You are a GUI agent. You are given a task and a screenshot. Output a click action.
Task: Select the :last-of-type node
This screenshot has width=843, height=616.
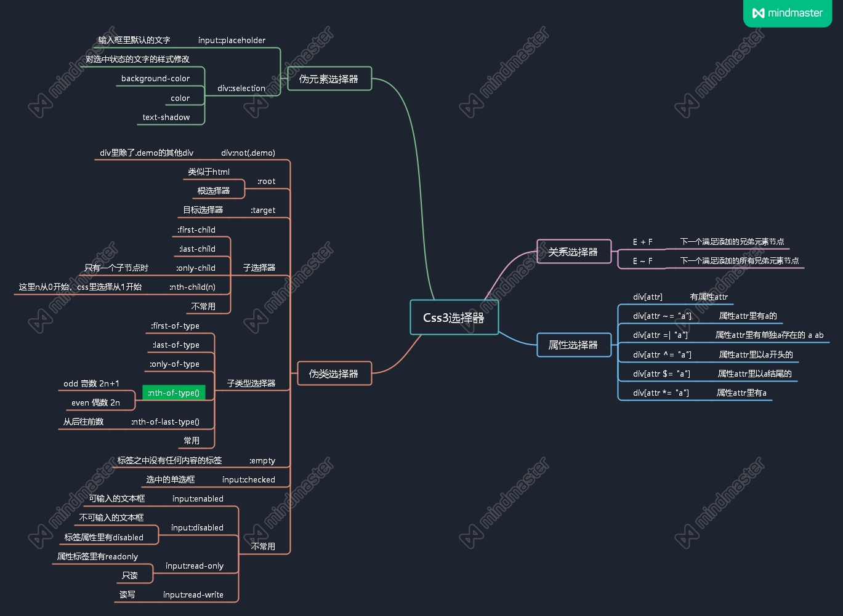coord(175,345)
